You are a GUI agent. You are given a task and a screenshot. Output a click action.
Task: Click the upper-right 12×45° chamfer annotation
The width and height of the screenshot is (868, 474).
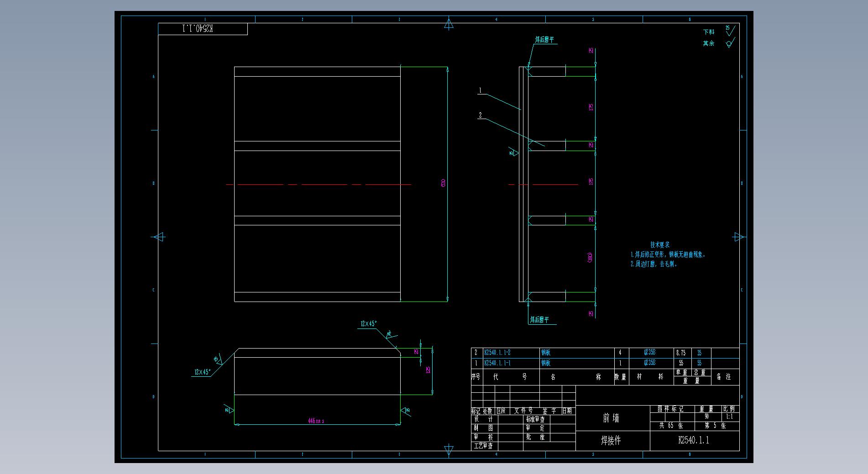point(368,323)
